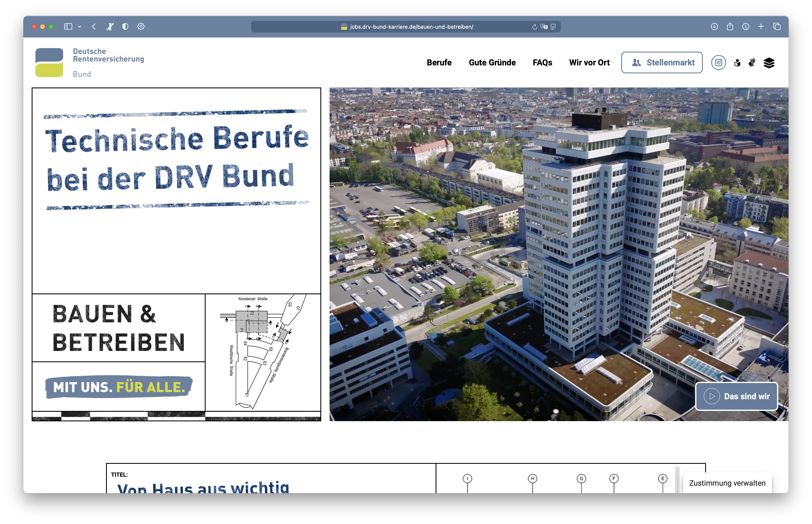This screenshot has height=524, width=812.
Task: Click the Deutsche Rentenversicherung Bund logo
Action: [x=90, y=63]
